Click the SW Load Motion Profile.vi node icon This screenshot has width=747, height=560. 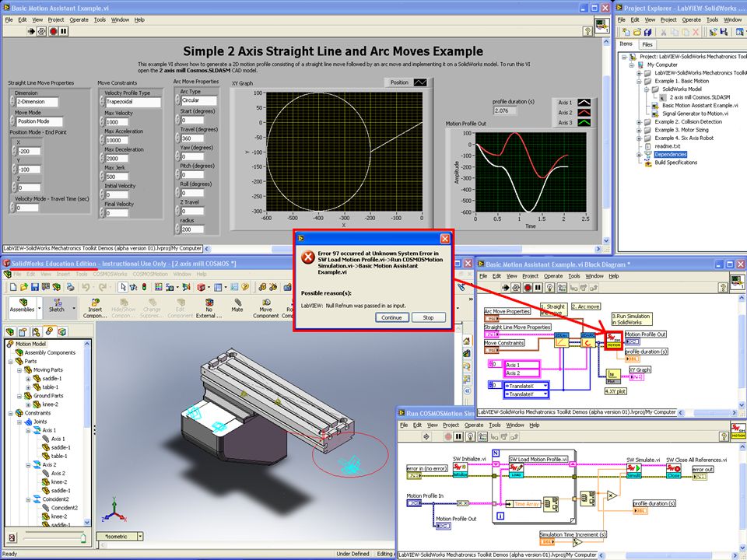tap(517, 471)
